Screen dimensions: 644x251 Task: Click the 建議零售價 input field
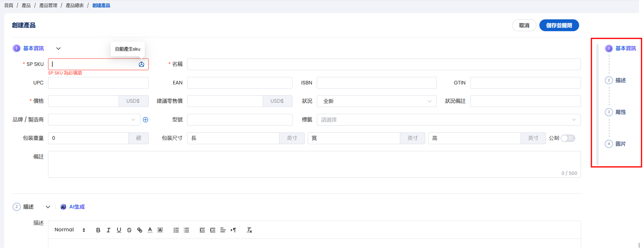click(x=225, y=101)
